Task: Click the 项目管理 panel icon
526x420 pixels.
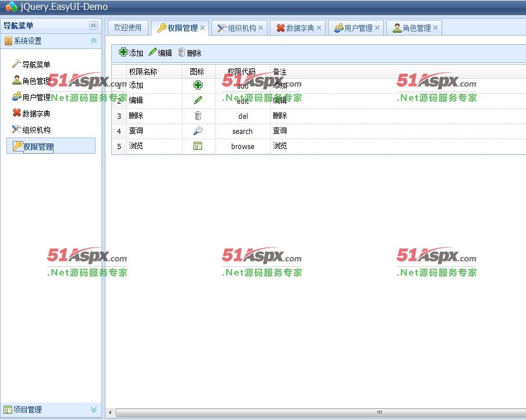Action: pyautogui.click(x=8, y=410)
